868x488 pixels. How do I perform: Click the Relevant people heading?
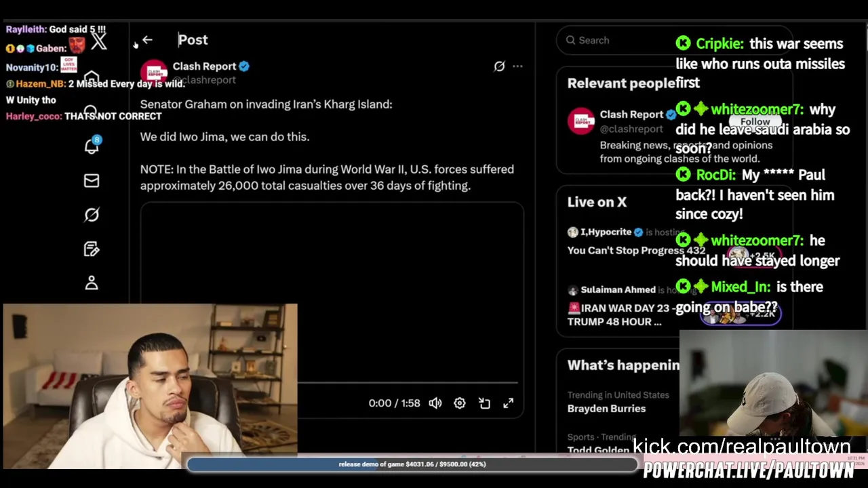(x=621, y=83)
